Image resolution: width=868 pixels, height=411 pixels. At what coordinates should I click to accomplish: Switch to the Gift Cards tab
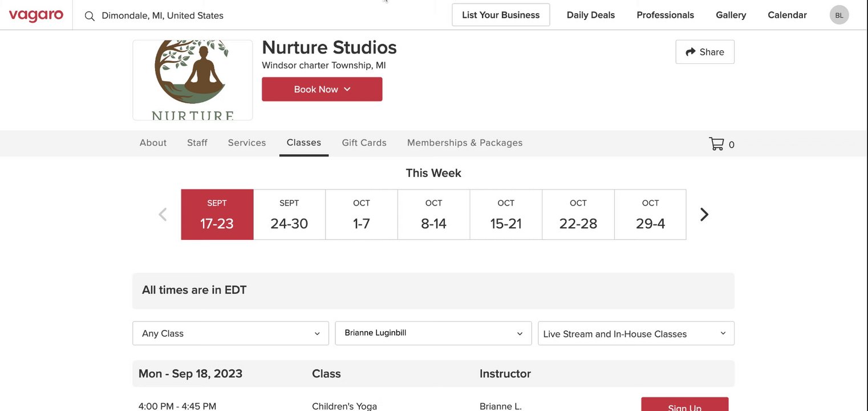click(364, 143)
